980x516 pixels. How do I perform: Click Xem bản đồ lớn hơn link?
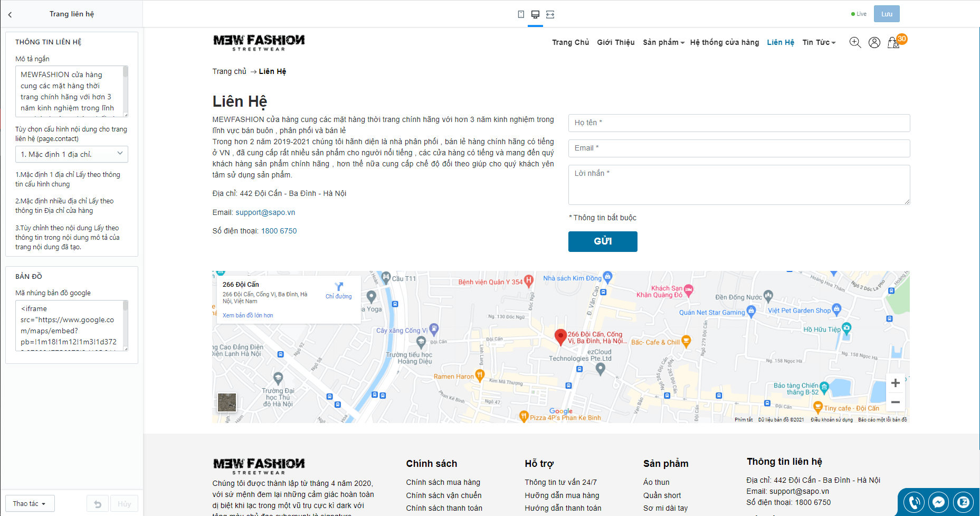[x=248, y=315]
